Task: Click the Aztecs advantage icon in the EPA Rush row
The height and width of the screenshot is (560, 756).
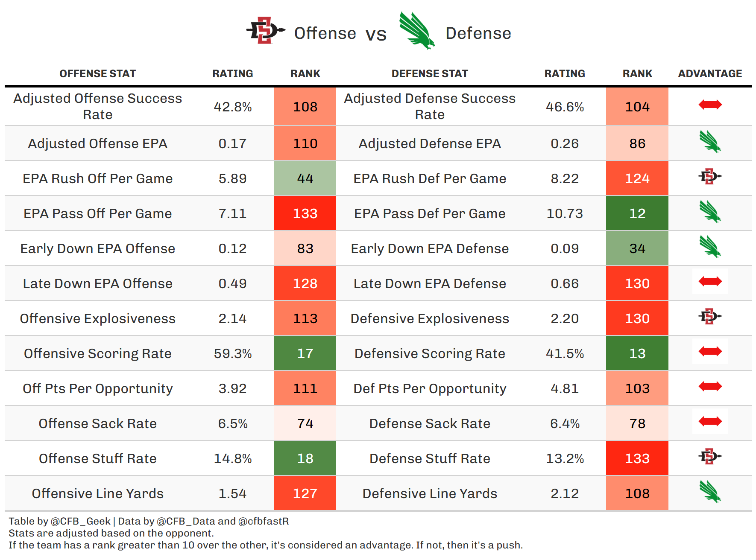Action: (710, 176)
